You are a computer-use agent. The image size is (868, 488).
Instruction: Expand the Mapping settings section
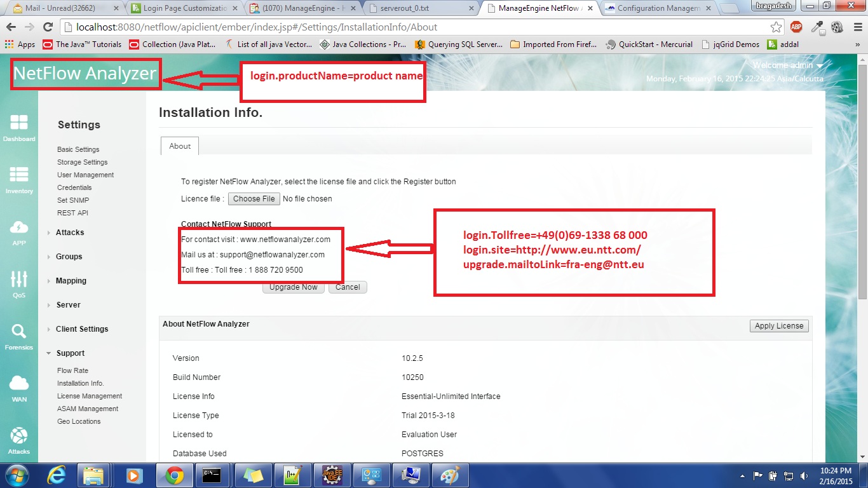(x=71, y=281)
